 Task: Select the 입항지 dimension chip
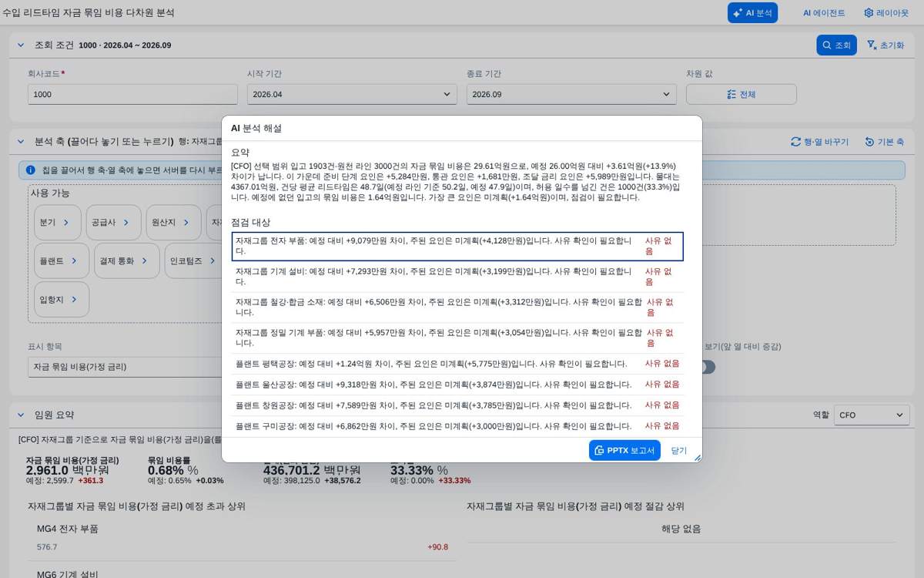[62, 299]
